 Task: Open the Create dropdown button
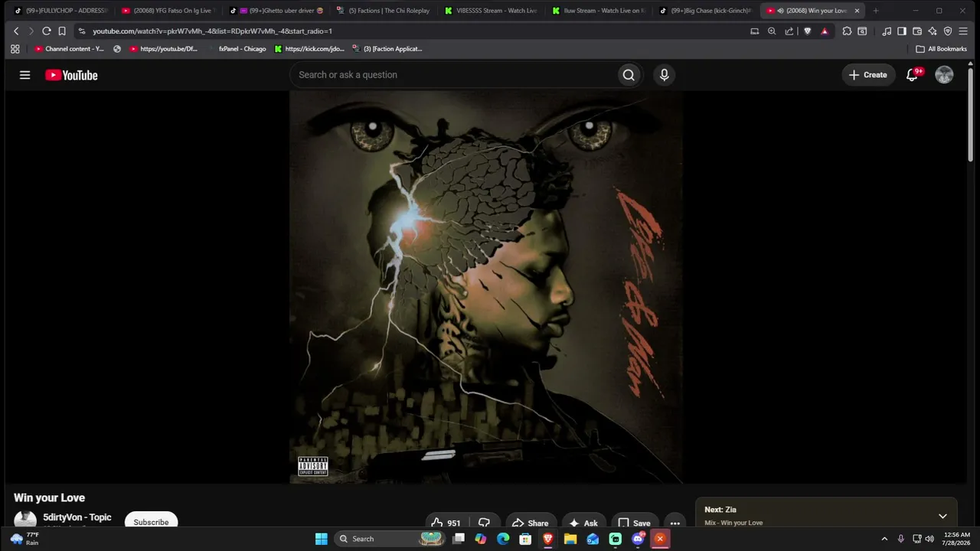tap(868, 75)
